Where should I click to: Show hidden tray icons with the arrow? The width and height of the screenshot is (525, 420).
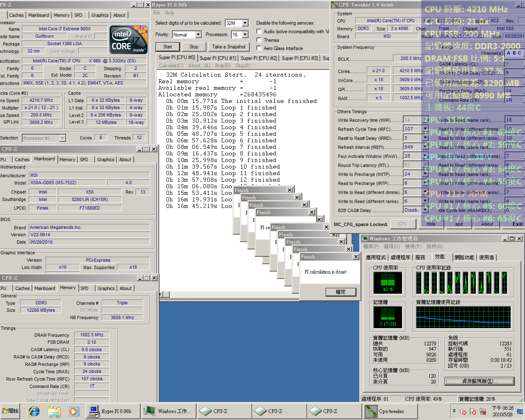[x=454, y=411]
